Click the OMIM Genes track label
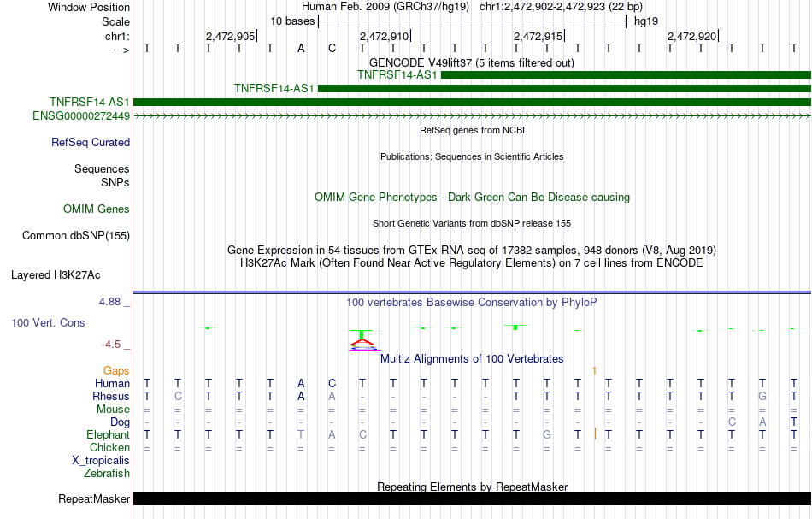This screenshot has width=812, height=519. coord(97,209)
